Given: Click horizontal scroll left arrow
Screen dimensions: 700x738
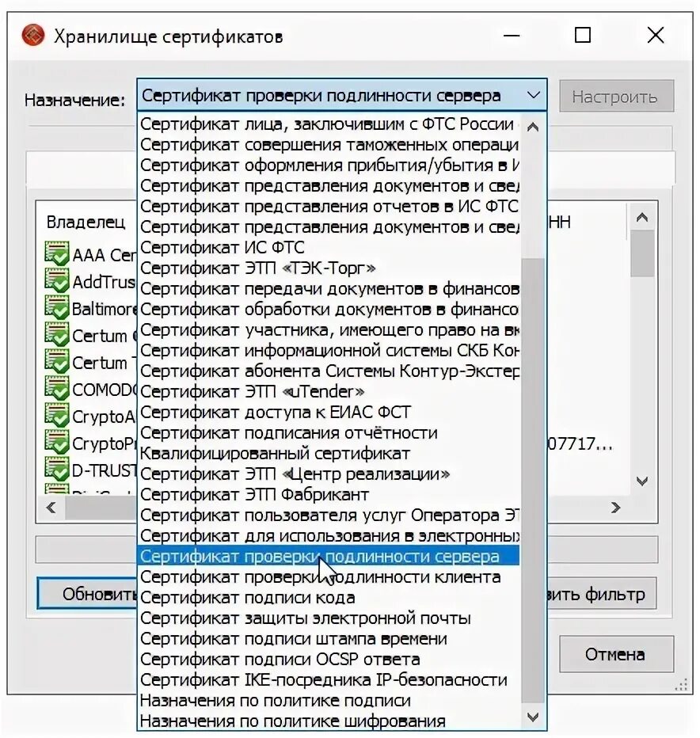Looking at the screenshot, I should pyautogui.click(x=51, y=508).
